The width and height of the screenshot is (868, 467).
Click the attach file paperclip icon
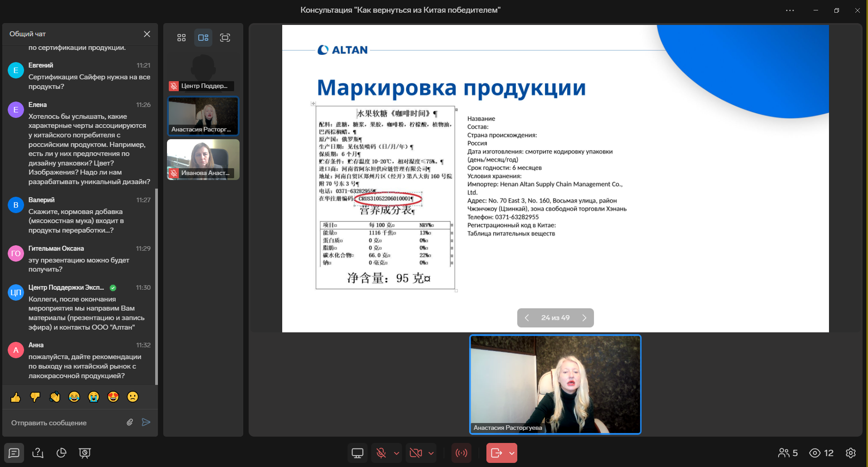point(130,423)
